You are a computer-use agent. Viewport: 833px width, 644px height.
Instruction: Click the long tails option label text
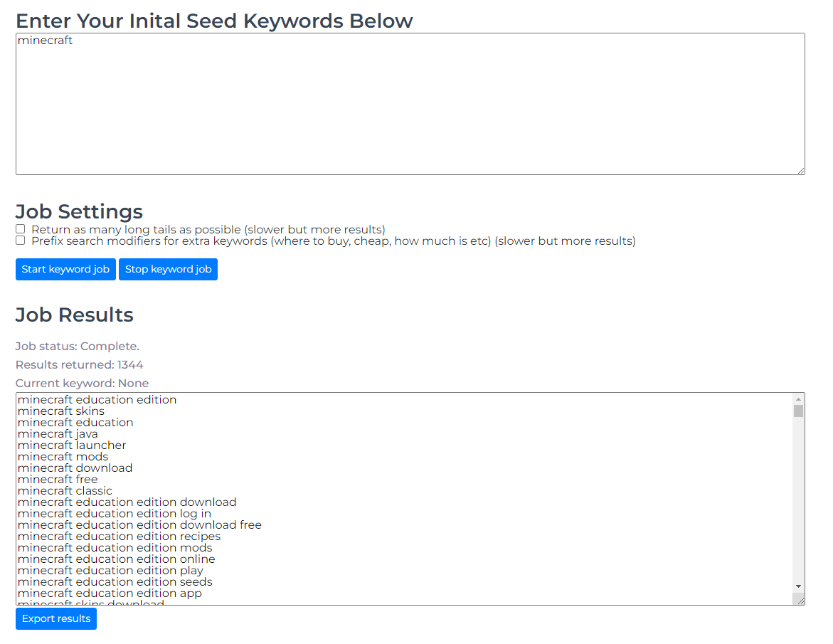coord(208,230)
